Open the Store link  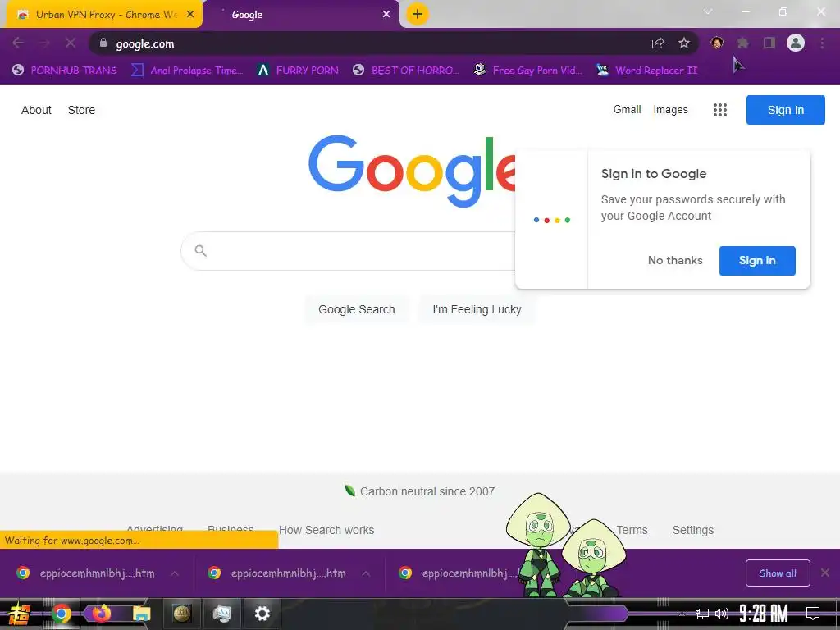point(81,110)
